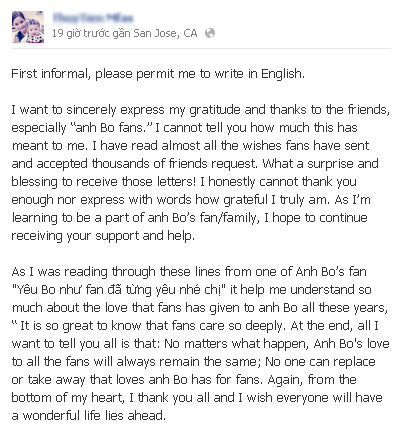Image resolution: width=400 pixels, height=438 pixels.
Task: Click the sentence starting "I want to sincerely express"
Action: click(x=201, y=110)
